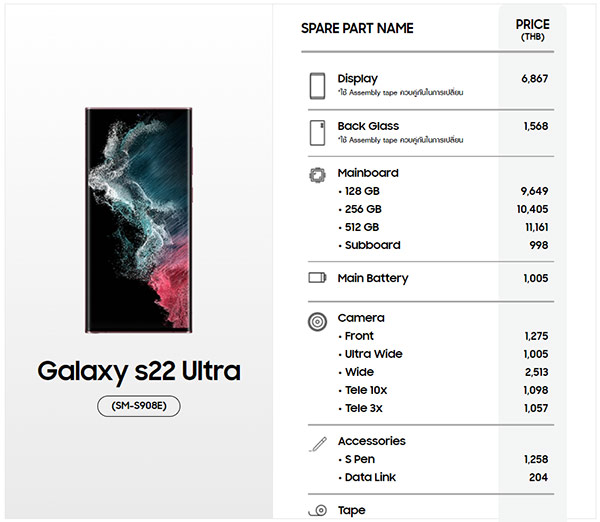Select the Galaxy s22 Ultra title
600x522 pixels.
point(139,371)
